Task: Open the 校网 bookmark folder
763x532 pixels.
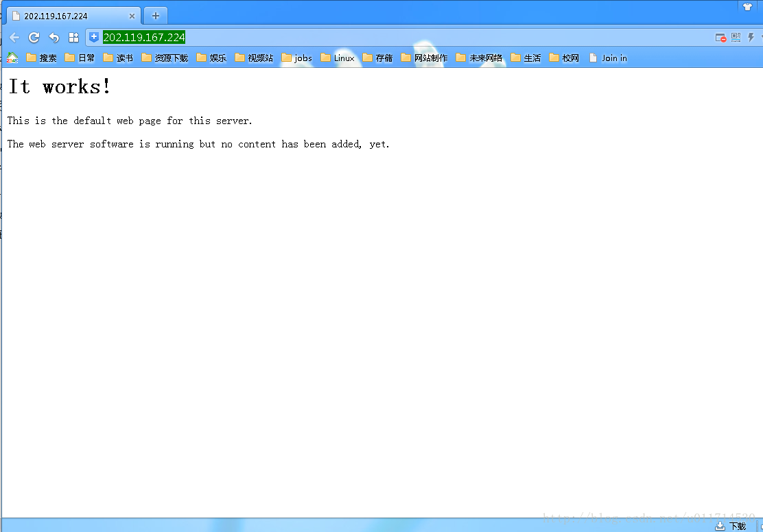Action: 563,58
